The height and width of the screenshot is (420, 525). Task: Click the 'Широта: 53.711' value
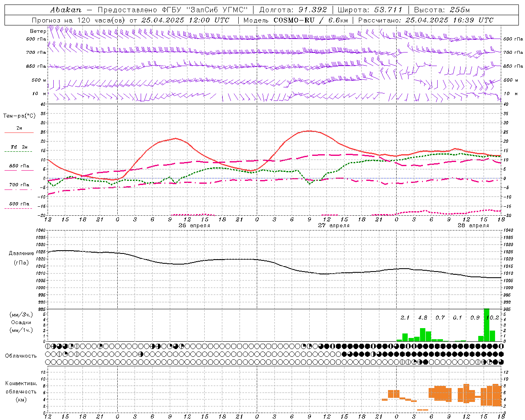pos(370,10)
